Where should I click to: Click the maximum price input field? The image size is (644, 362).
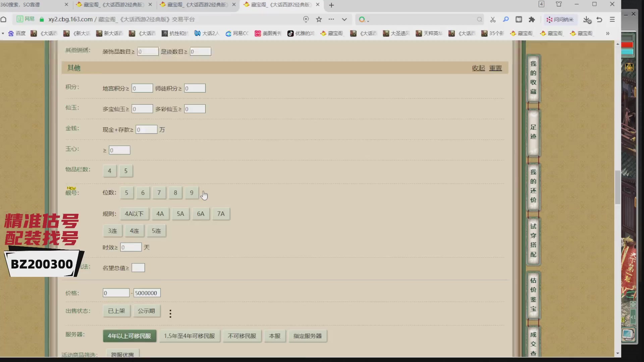[147, 293]
